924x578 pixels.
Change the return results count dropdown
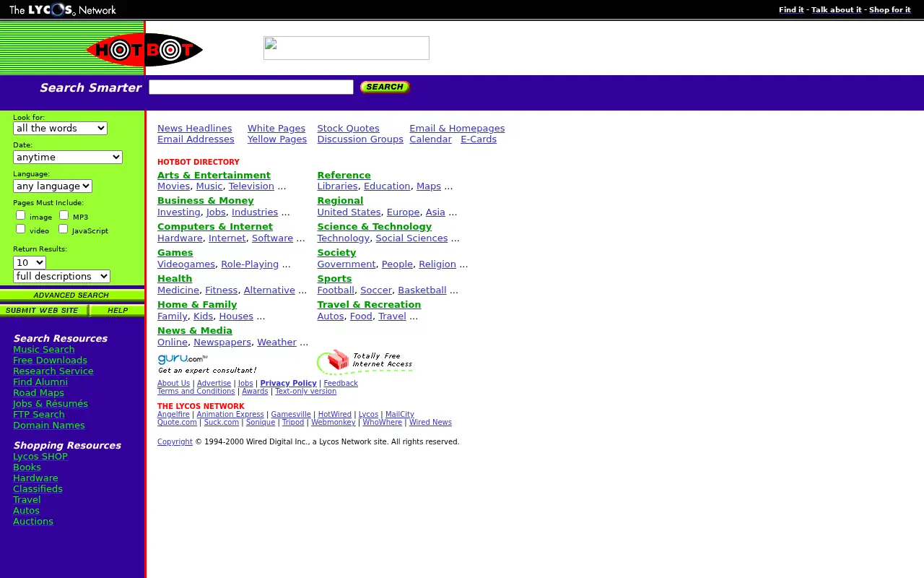30,262
